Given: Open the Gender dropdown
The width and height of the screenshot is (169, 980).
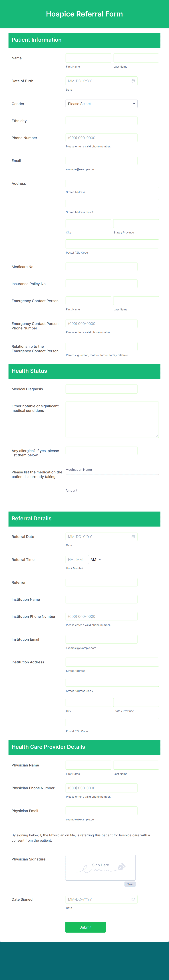Looking at the screenshot, I should [101, 103].
